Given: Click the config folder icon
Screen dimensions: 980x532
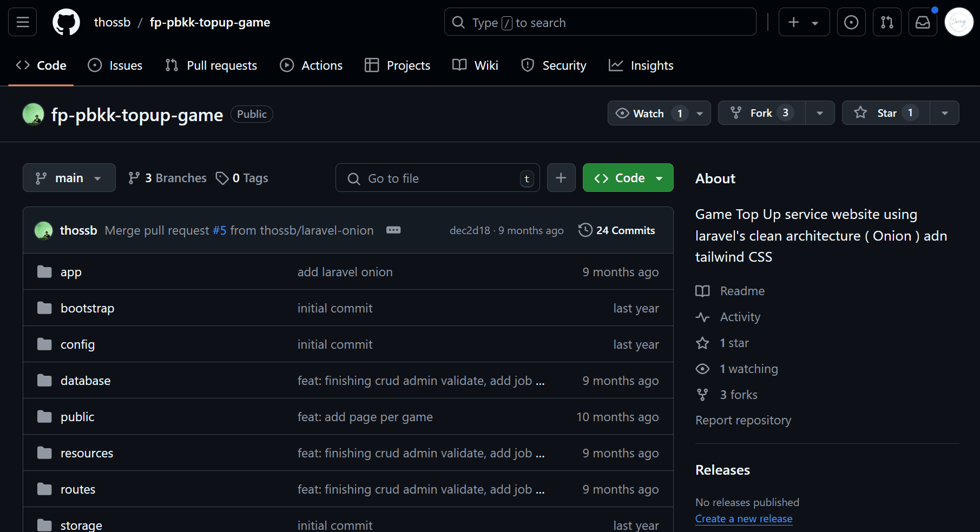Looking at the screenshot, I should click(x=44, y=344).
